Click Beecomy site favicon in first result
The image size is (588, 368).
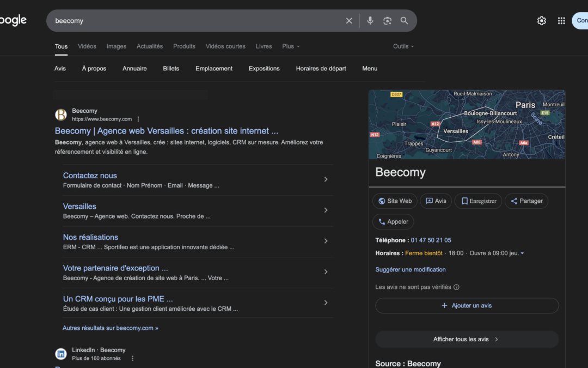(61, 114)
